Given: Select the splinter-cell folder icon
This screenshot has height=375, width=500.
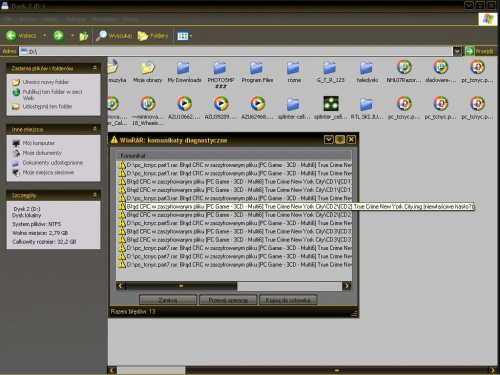Looking at the screenshot, I should (x=294, y=104).
